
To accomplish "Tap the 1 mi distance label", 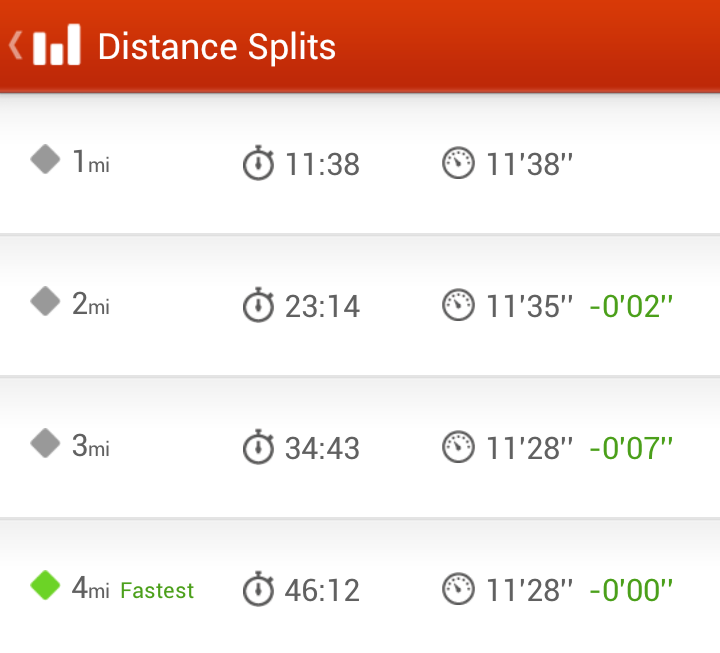I will click(91, 162).
